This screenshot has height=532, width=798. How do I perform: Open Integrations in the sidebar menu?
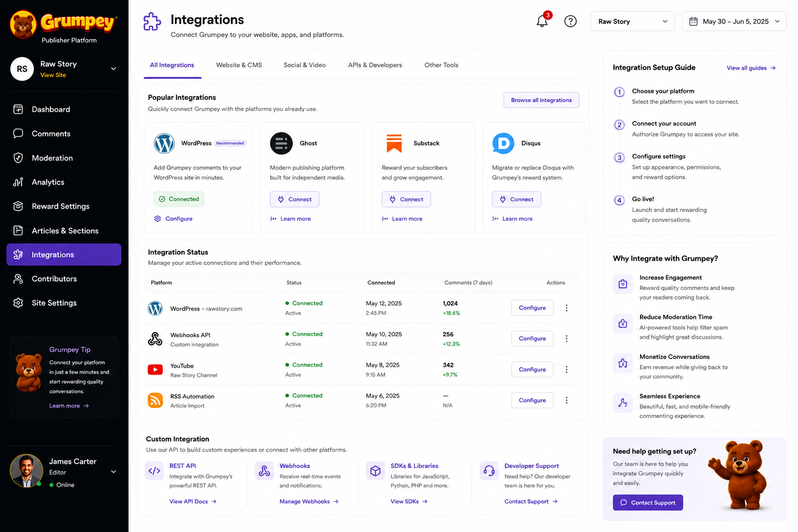click(x=64, y=255)
